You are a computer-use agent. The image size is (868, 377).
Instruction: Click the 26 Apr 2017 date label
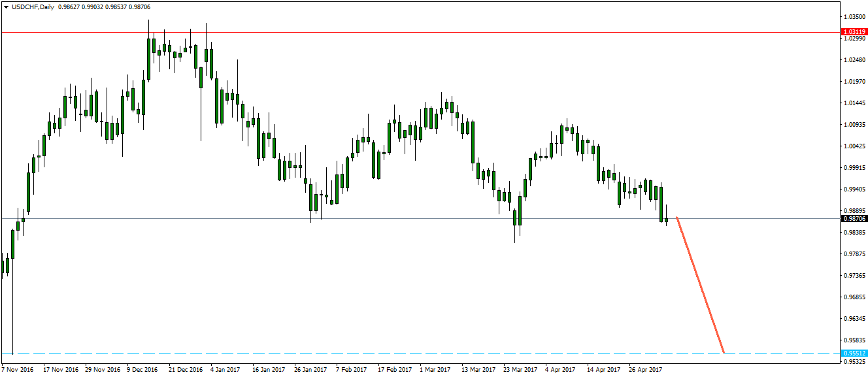645,370
